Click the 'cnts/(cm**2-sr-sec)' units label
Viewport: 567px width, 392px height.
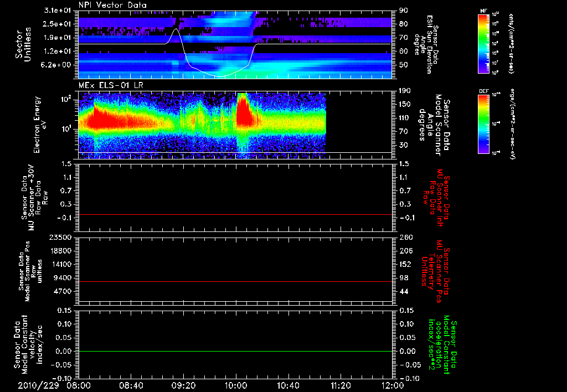pyautogui.click(x=511, y=43)
